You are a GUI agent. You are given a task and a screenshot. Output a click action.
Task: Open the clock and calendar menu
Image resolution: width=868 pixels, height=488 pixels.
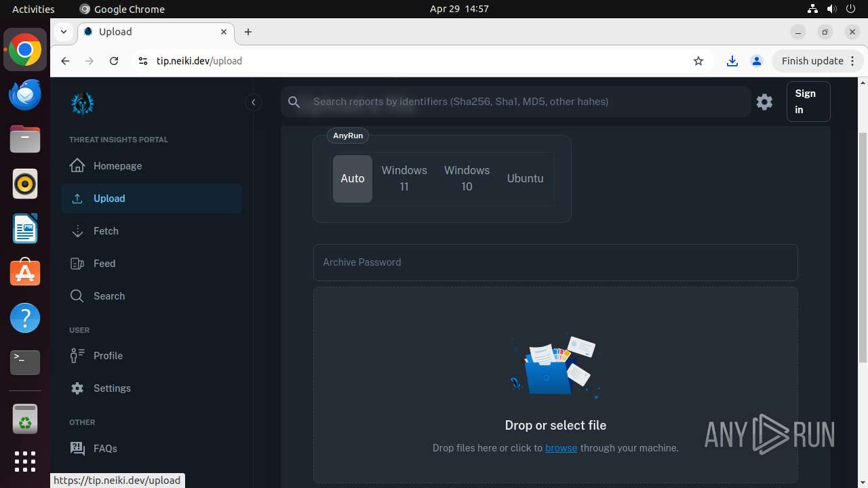459,9
